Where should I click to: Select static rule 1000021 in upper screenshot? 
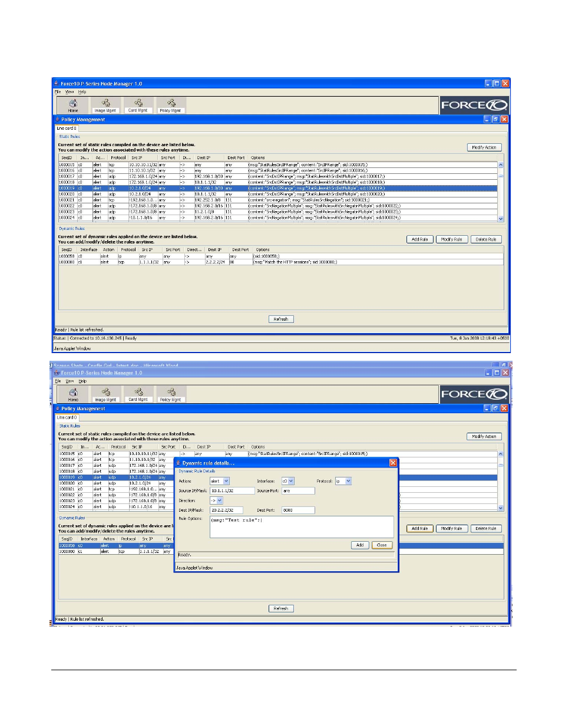pos(277,200)
